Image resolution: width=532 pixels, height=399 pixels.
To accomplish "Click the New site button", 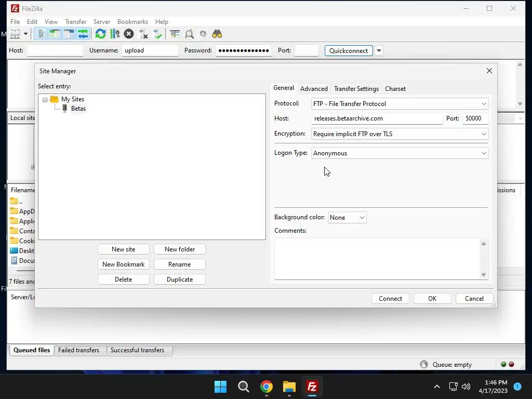I will (124, 249).
